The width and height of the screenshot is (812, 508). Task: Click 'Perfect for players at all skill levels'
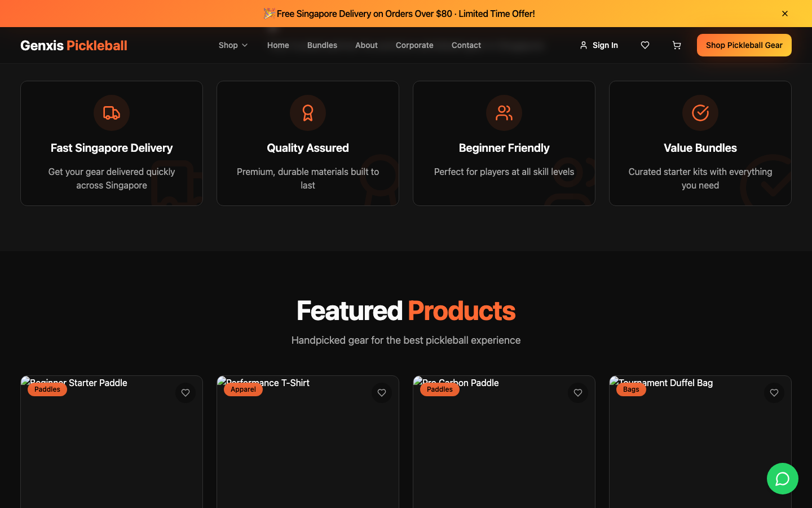pyautogui.click(x=504, y=172)
